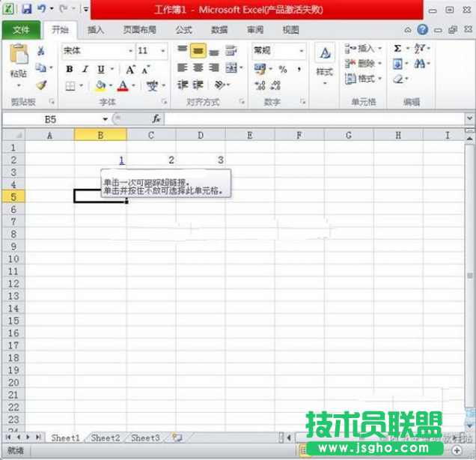Switch to the Sheet3 worksheet tab
Screen dimensions: 476x460
[145, 438]
